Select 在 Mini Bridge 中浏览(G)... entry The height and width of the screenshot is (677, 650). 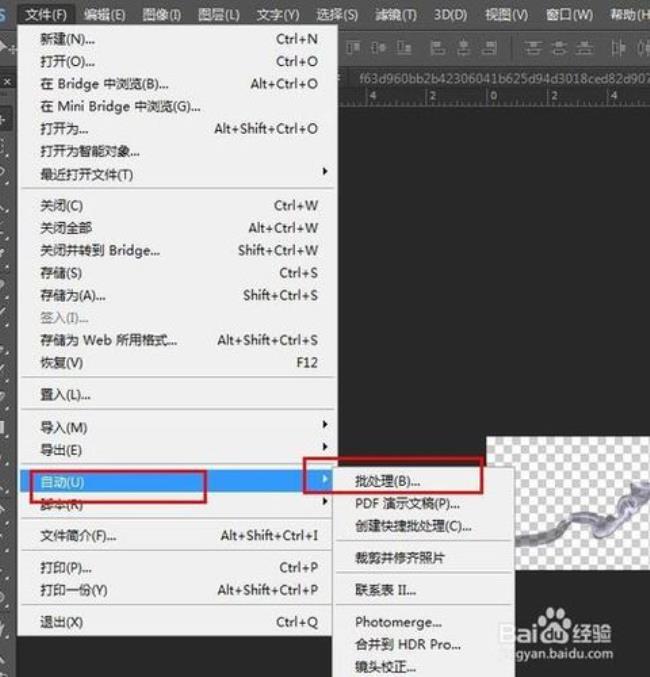(178, 106)
